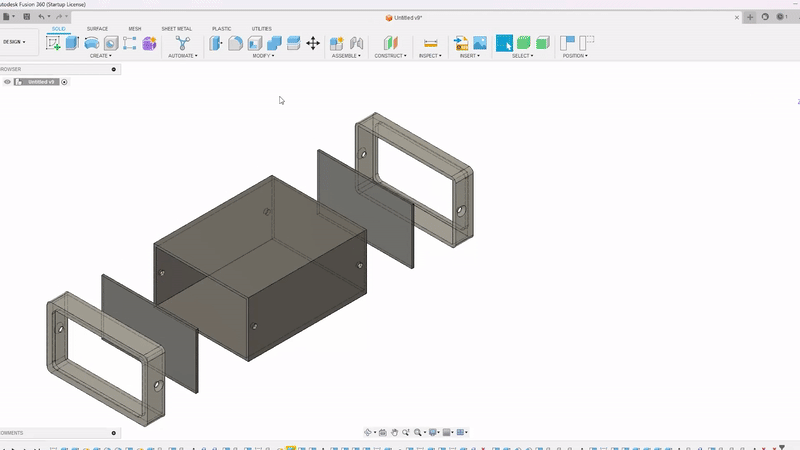This screenshot has width=800, height=450.
Task: Click the Create Form purple icon
Action: [149, 43]
